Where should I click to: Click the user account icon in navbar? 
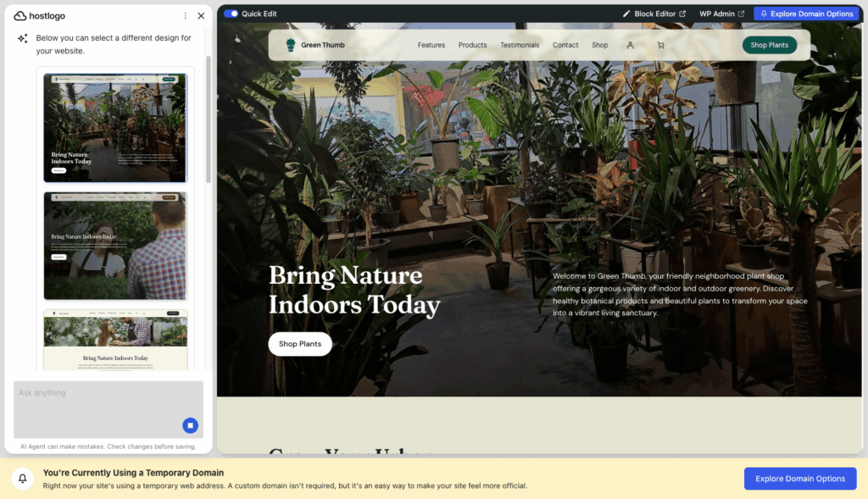[x=630, y=46]
